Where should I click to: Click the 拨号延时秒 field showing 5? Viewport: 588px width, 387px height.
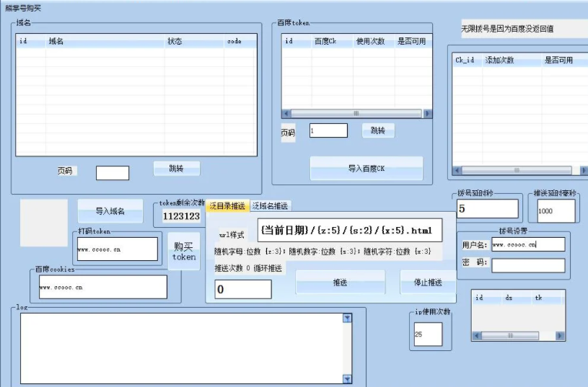click(488, 209)
